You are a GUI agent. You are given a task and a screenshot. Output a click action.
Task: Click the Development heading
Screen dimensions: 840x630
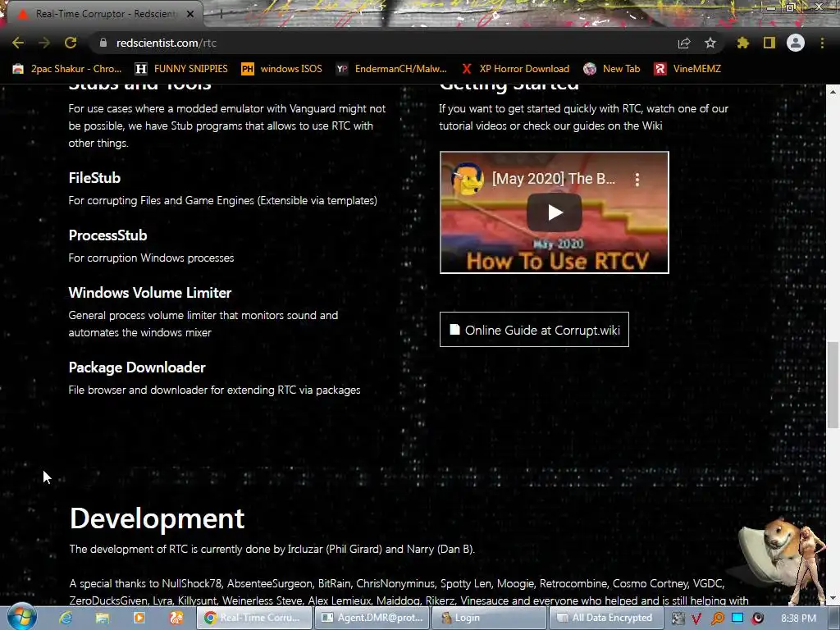coord(157,518)
